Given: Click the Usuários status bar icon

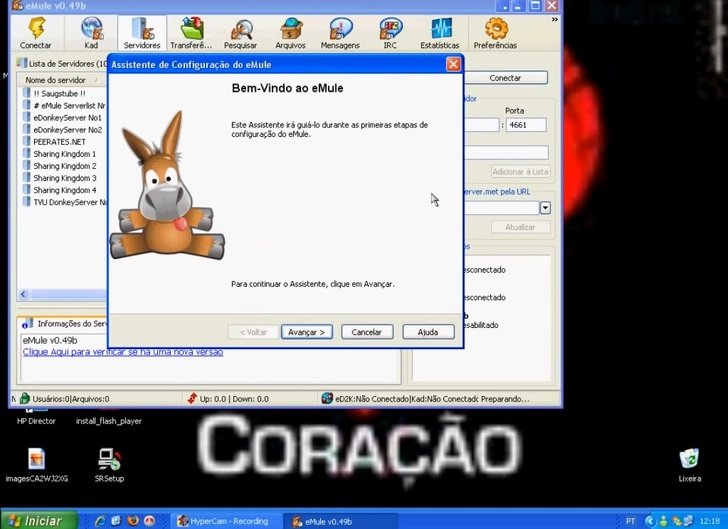Looking at the screenshot, I should point(25,398).
